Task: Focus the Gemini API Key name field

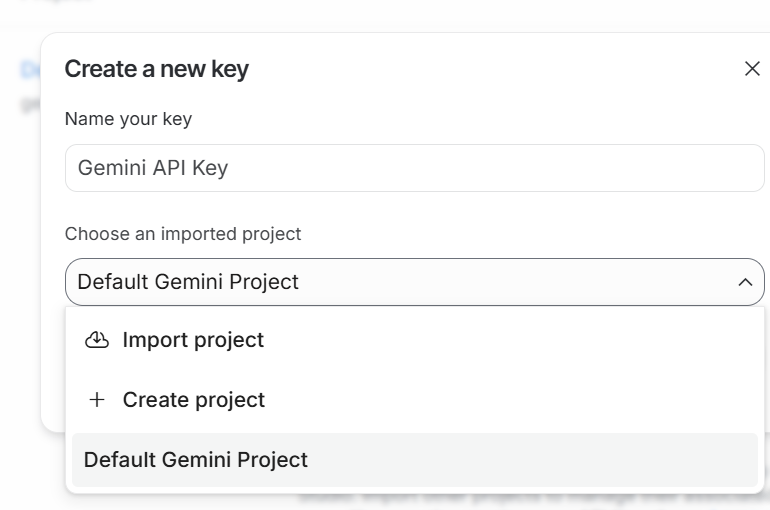Action: click(414, 168)
